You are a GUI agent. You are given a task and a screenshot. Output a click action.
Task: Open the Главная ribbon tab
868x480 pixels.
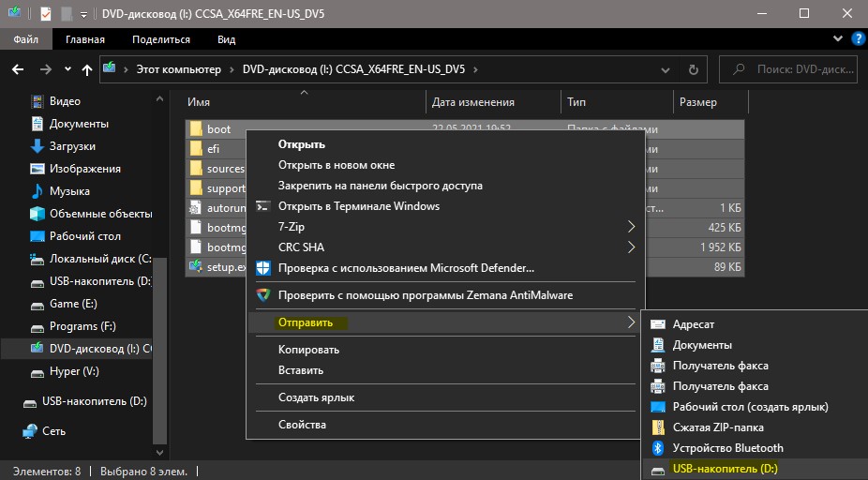[x=85, y=39]
